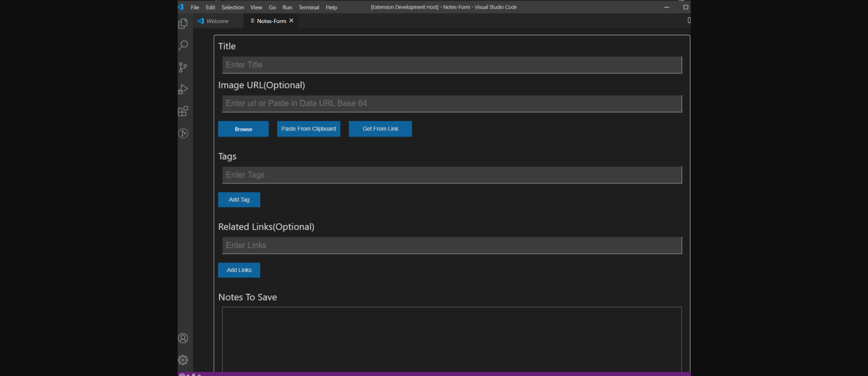
Task: Open the Run and Debug view
Action: tap(183, 89)
